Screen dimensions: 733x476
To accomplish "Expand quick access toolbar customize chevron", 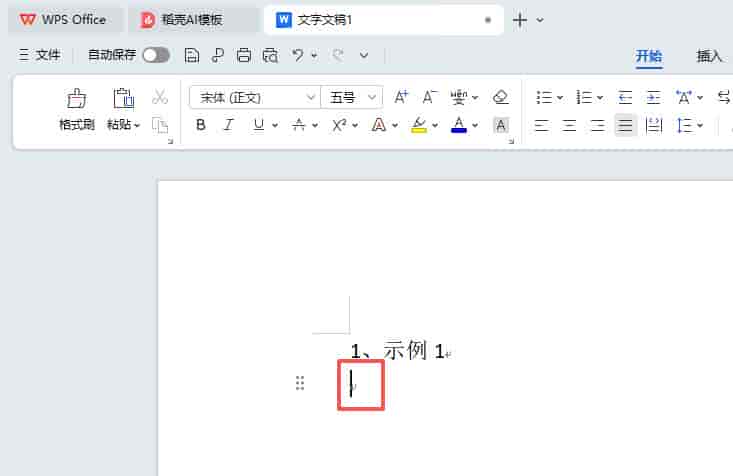I will 364,56.
